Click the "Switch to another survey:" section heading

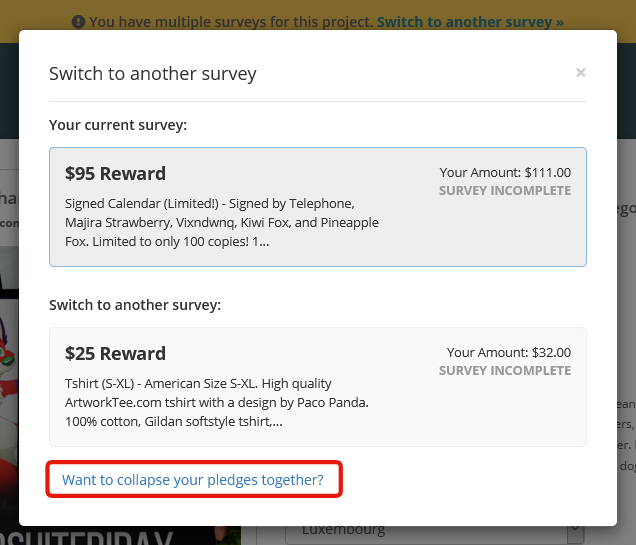tap(135, 304)
